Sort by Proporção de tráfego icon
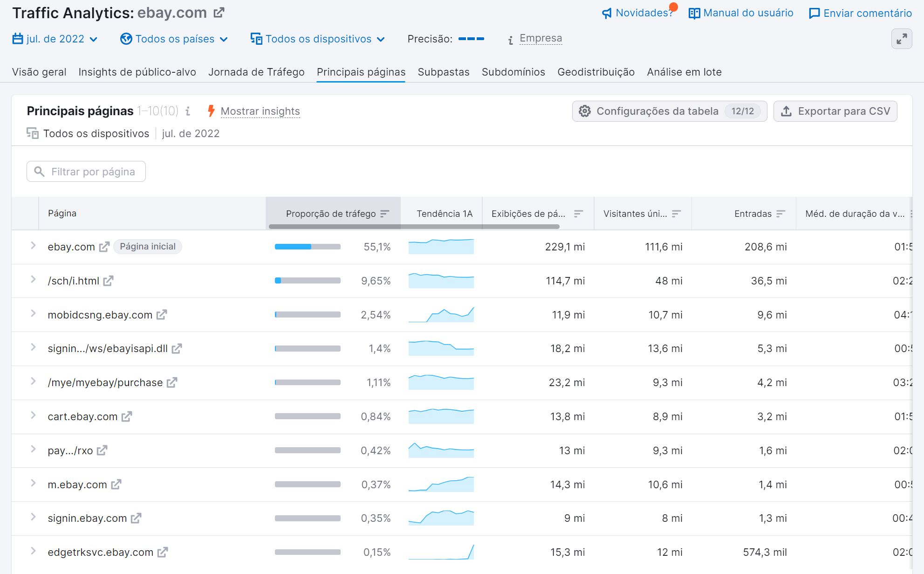 pyautogui.click(x=384, y=214)
